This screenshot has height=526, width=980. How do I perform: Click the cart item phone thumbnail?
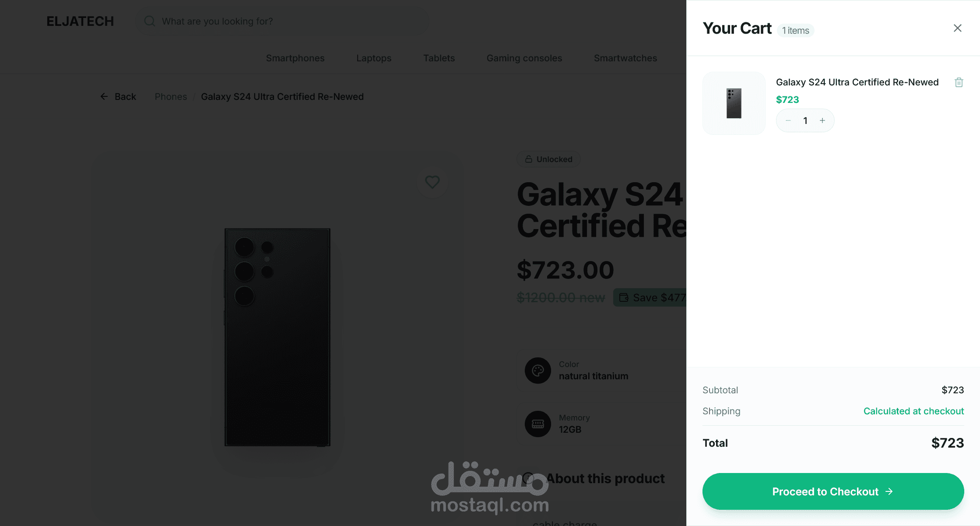coord(734,103)
